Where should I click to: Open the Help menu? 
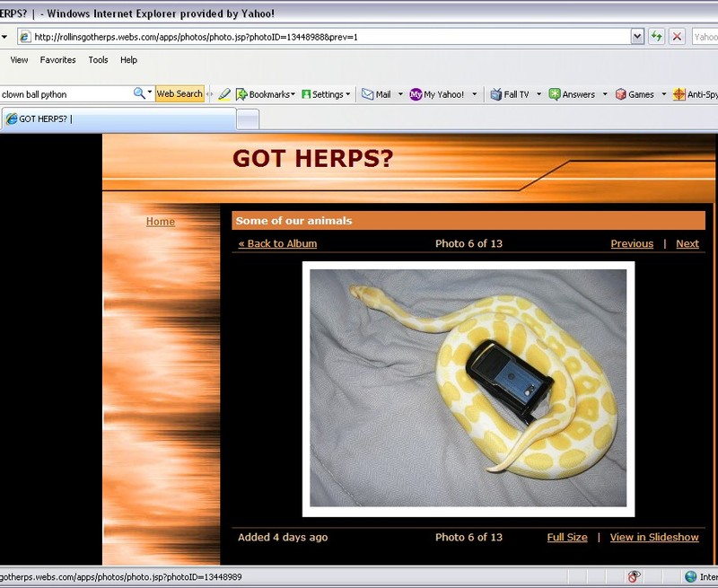[128, 60]
